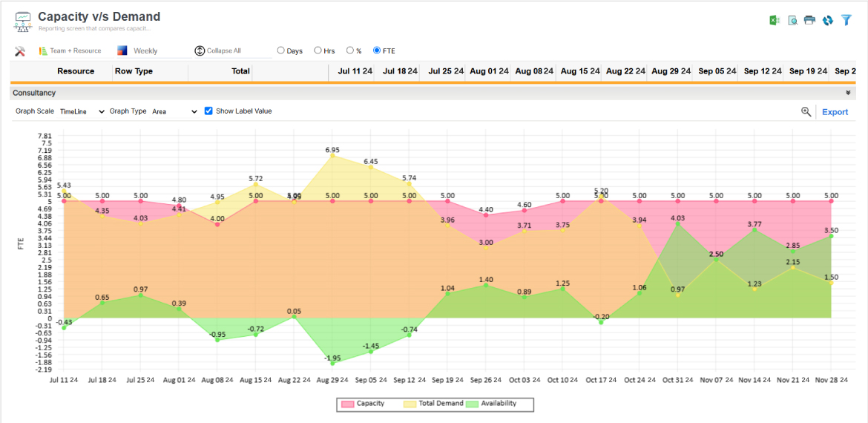Click the 1.40 availability point at Sep 26
Image resolution: width=868 pixels, height=423 pixels.
point(486,285)
